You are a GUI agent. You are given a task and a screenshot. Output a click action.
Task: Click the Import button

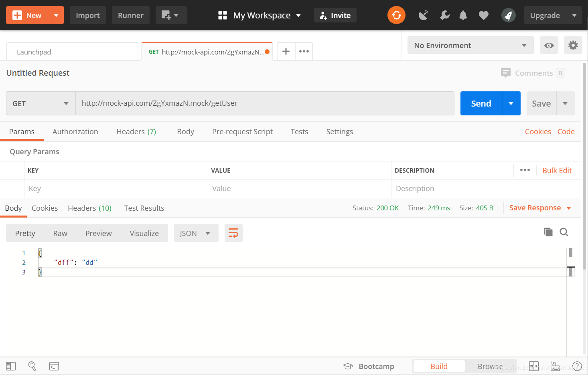click(88, 15)
